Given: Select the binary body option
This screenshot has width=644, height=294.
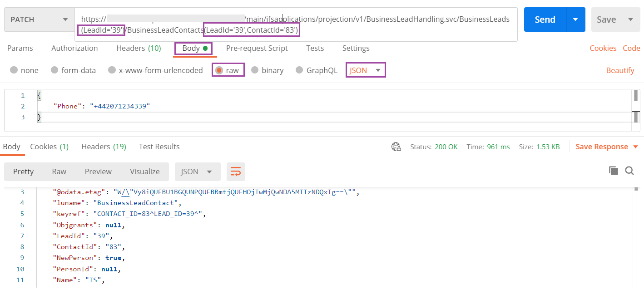Looking at the screenshot, I should tap(268, 70).
